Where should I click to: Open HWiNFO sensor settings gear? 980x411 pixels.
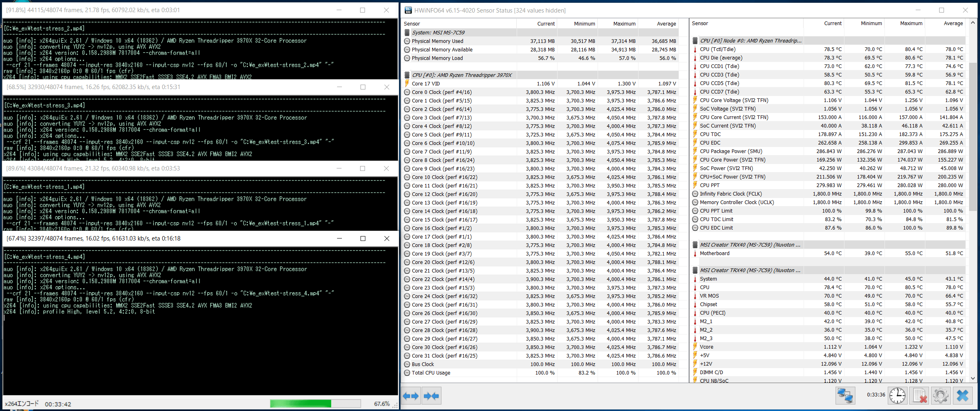coord(941,396)
